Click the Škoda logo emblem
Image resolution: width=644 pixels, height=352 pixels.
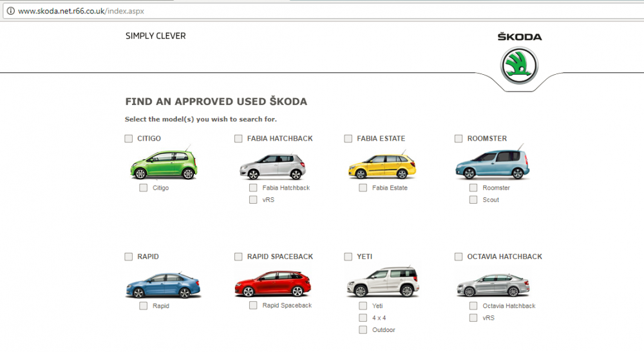click(x=519, y=66)
